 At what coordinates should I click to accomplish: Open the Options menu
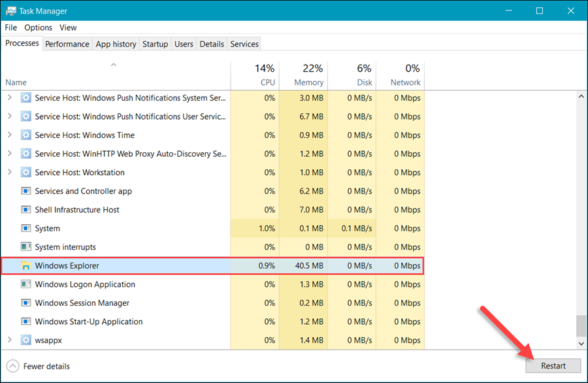(x=38, y=27)
